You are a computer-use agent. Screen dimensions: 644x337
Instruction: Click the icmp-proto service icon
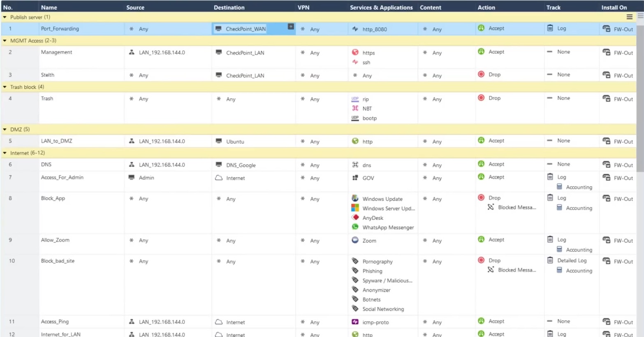pyautogui.click(x=355, y=322)
